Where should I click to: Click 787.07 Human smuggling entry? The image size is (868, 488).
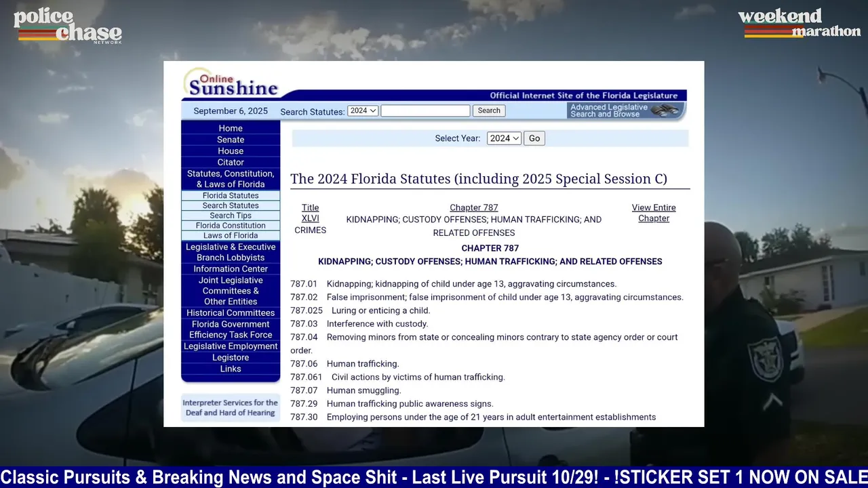coord(346,390)
